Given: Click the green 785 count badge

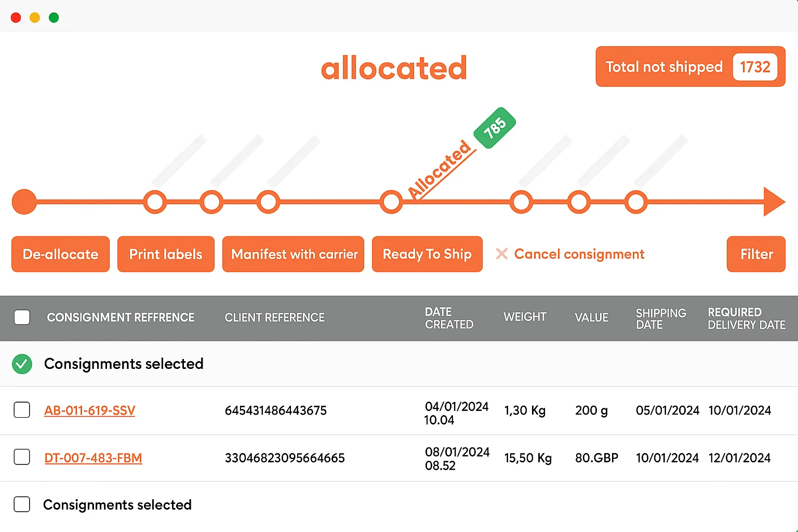Looking at the screenshot, I should 494,127.
